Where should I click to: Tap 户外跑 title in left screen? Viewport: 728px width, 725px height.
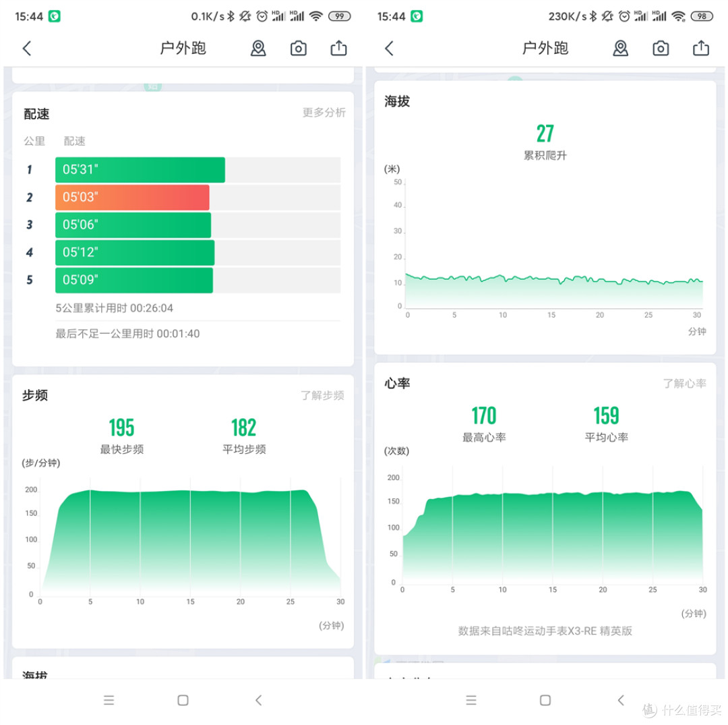[x=183, y=49]
